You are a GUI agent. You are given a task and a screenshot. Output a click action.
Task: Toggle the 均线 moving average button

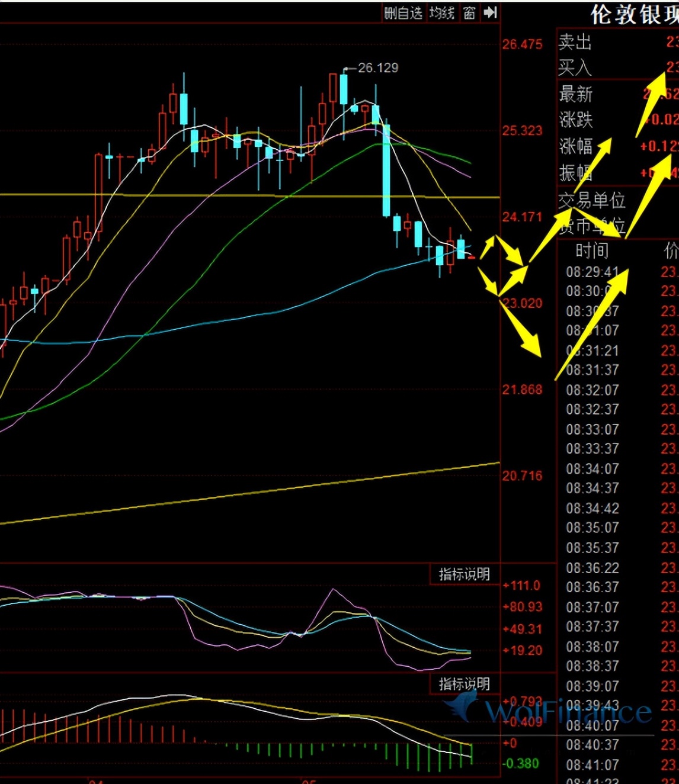point(442,13)
